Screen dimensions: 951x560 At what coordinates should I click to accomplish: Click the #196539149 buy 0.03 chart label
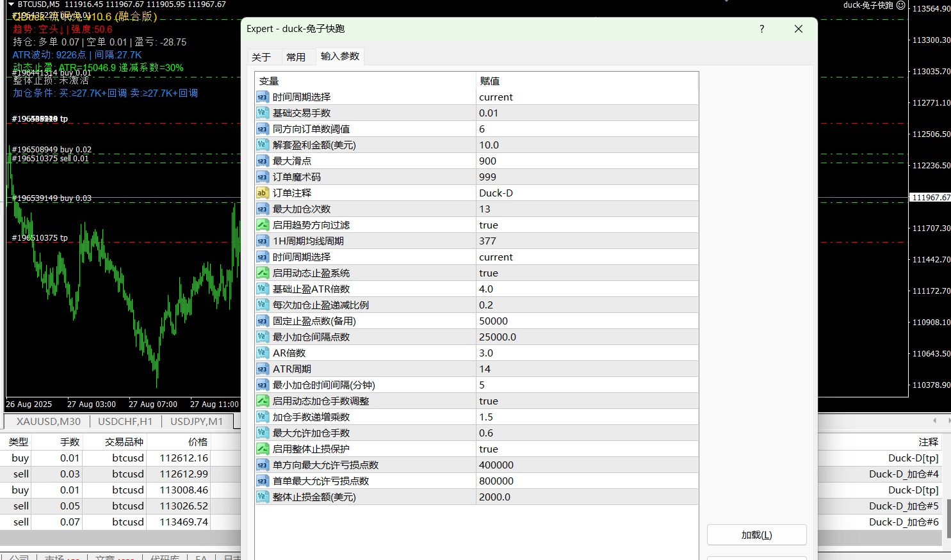tap(52, 198)
